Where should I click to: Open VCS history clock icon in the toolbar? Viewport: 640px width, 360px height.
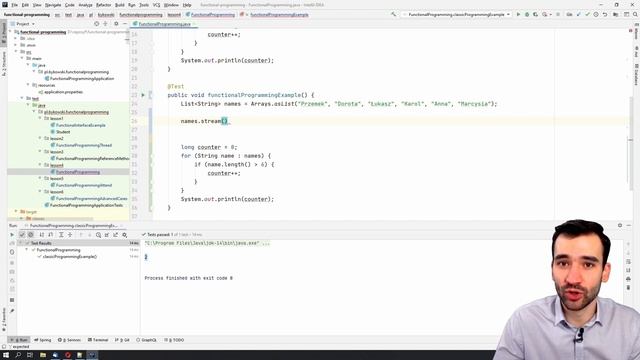(596, 14)
